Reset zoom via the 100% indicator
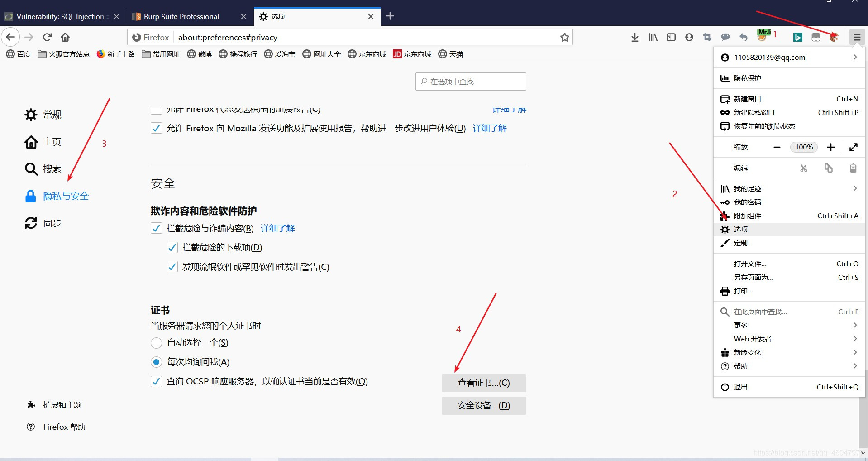 [804, 147]
